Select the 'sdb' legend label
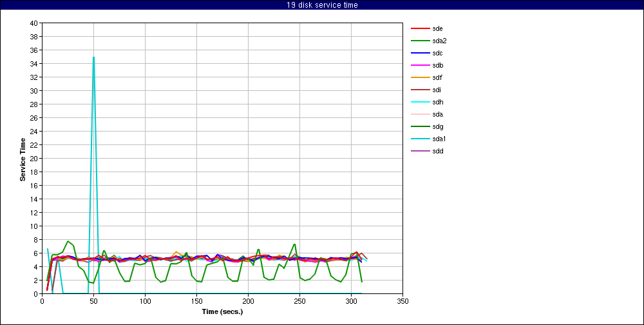This screenshot has height=325, width=644. pyautogui.click(x=437, y=65)
